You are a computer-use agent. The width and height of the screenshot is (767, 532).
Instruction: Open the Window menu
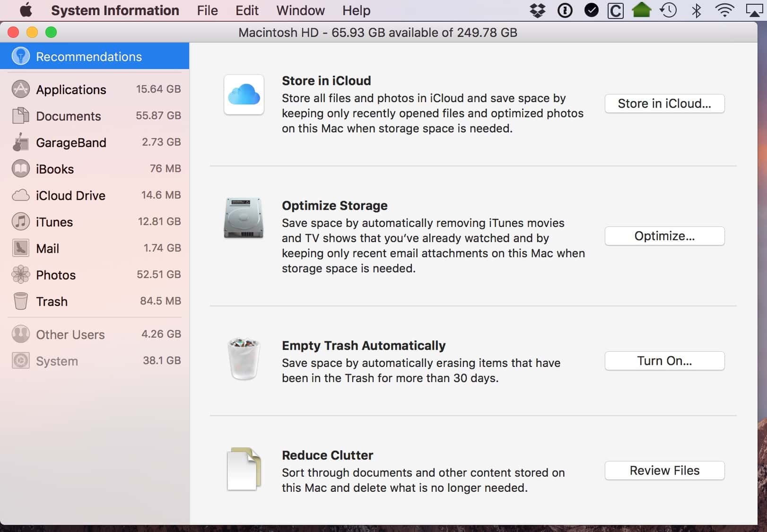click(300, 10)
